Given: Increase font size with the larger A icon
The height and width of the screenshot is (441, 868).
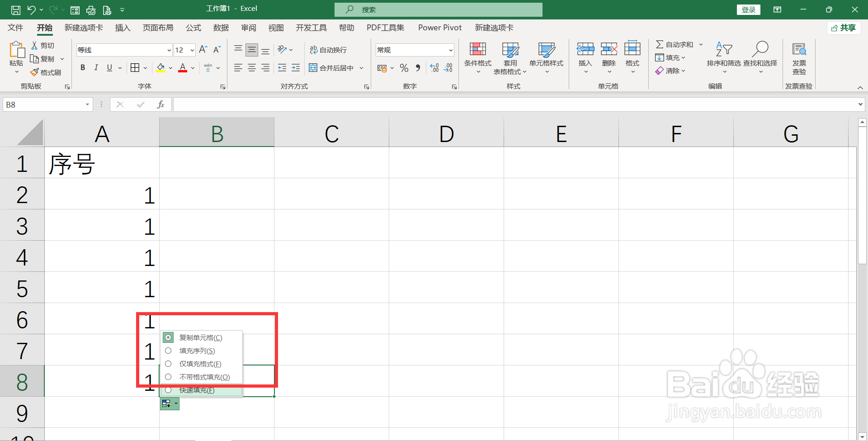Looking at the screenshot, I should 203,49.
